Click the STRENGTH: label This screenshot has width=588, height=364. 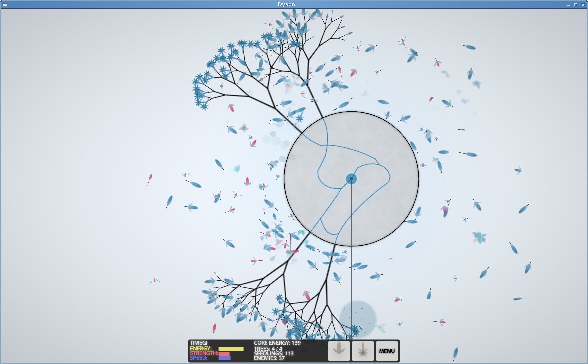pos(204,353)
